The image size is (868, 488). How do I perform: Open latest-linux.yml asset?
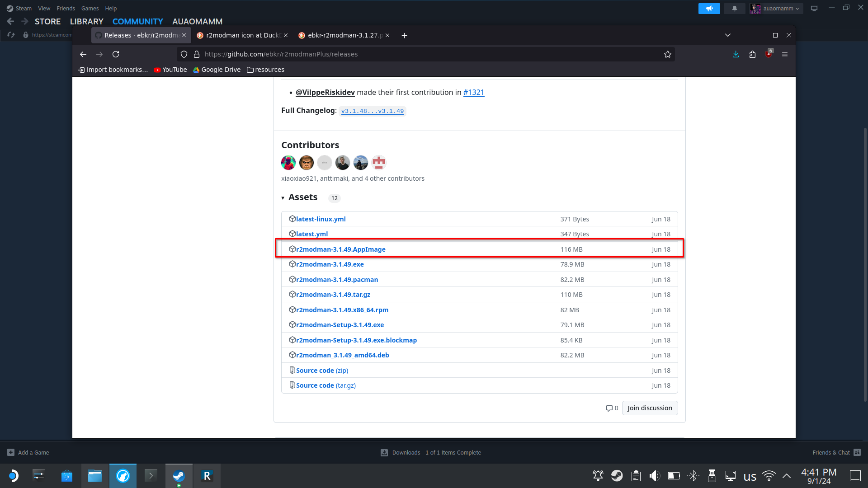tap(321, 219)
